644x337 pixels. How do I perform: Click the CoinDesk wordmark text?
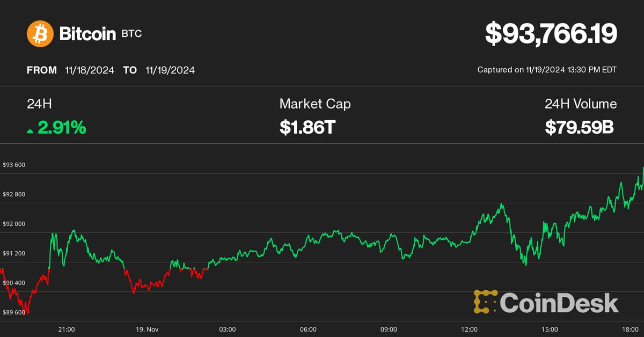pyautogui.click(x=559, y=303)
